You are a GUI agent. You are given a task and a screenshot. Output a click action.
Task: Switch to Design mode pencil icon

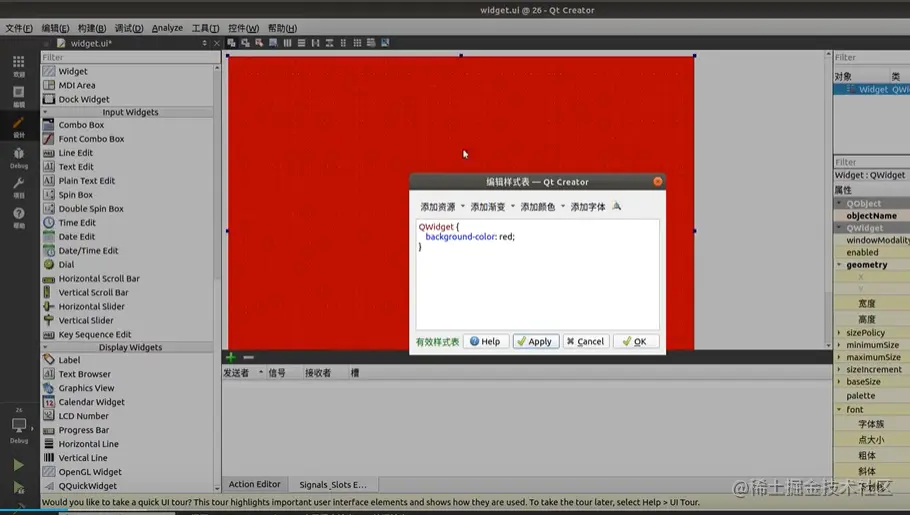point(19,126)
